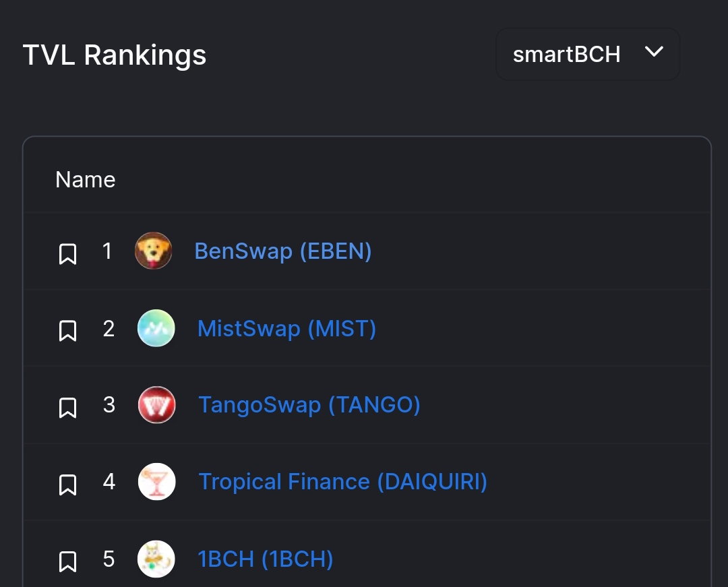The width and height of the screenshot is (728, 587).
Task: Open Tropical Finance (DAIQUIRI) link
Action: (x=342, y=482)
